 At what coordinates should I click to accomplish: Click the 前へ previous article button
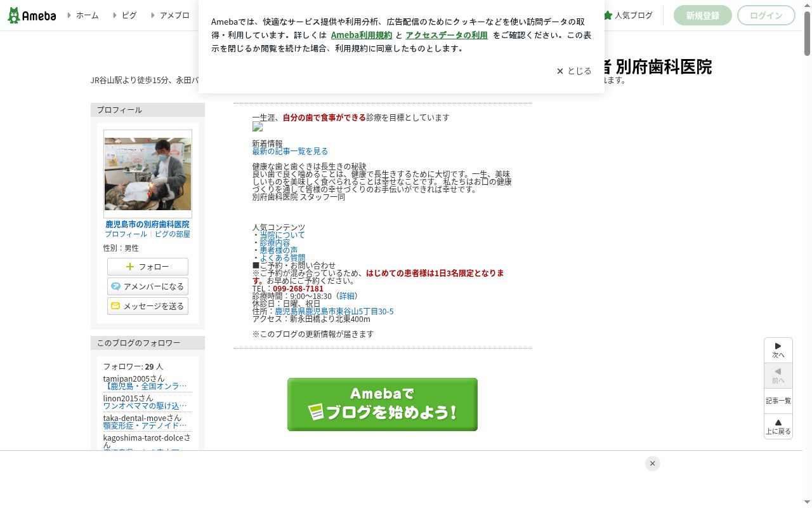(778, 376)
